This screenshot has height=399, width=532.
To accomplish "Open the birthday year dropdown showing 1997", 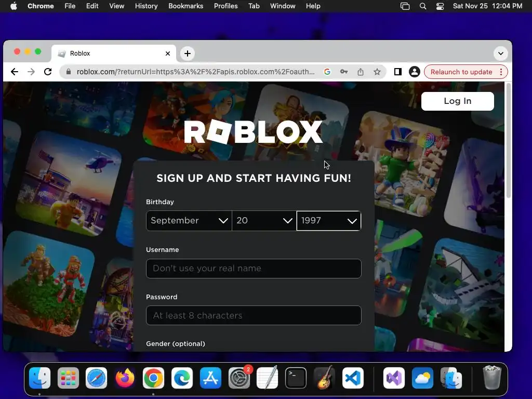I will (329, 220).
